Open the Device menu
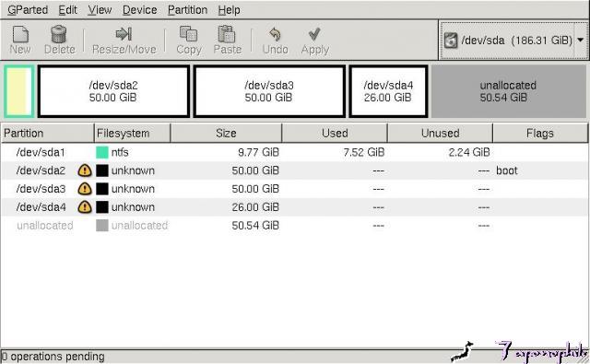The height and width of the screenshot is (364, 590). click(139, 10)
